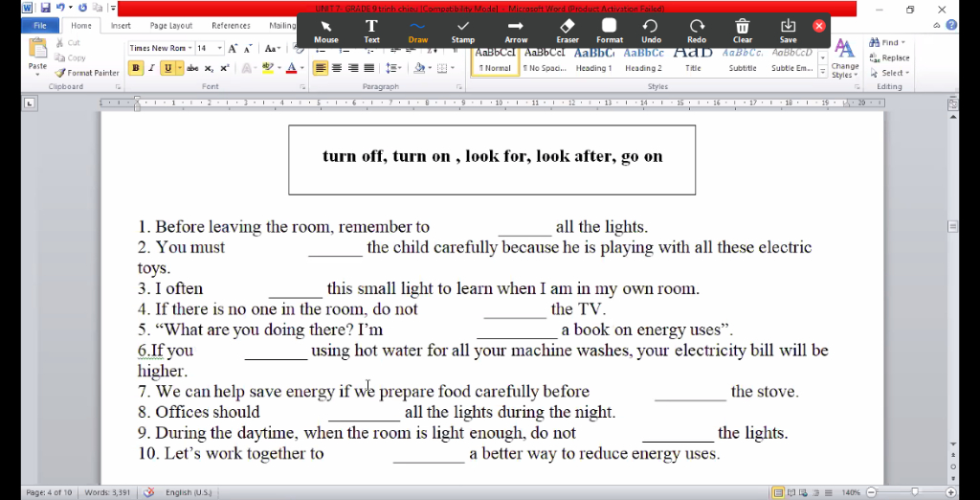Expand the Styles gallery More arrow
Viewport: 980px width, 500px height.
(x=822, y=73)
